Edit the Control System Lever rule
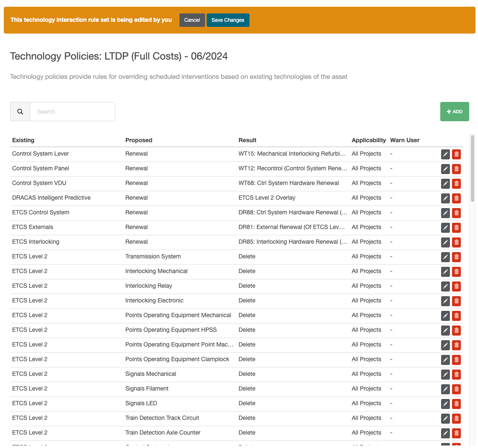 pos(445,154)
